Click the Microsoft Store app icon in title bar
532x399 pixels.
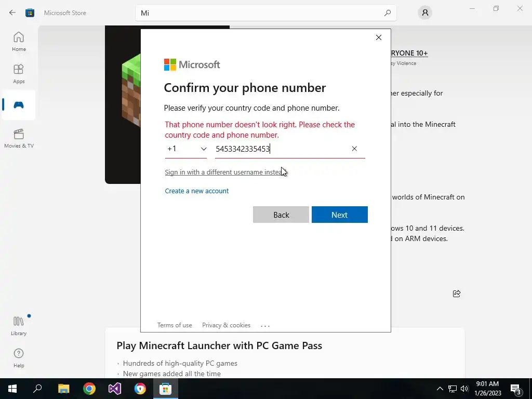tap(30, 13)
